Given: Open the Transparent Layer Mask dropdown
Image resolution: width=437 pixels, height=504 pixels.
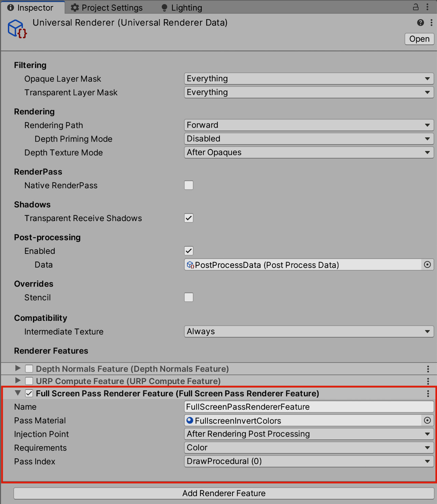Looking at the screenshot, I should [309, 92].
